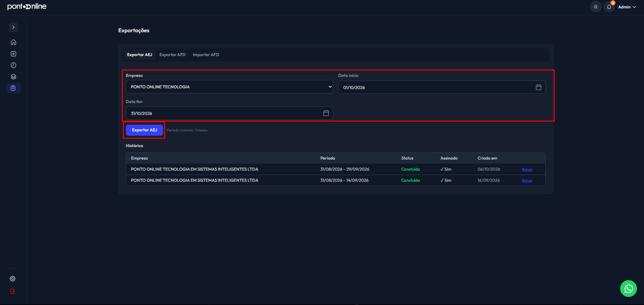Click the Sim signed mark for the 06/10/2026 export
Image resolution: width=644 pixels, height=305 pixels.
point(446,169)
